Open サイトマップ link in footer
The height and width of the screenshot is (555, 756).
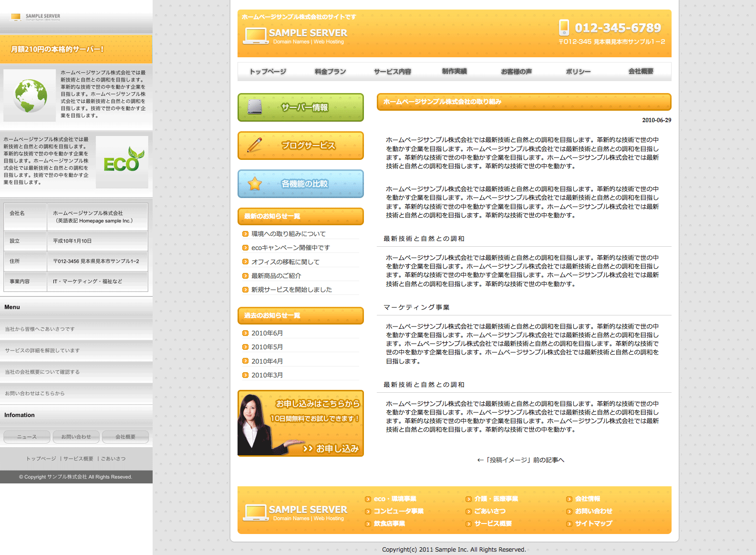tap(593, 524)
